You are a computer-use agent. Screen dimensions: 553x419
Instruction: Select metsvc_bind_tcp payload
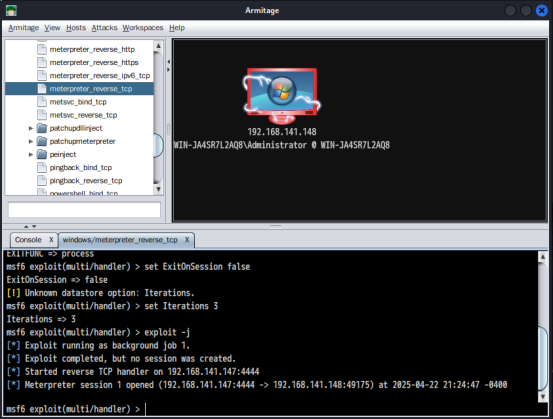78,102
